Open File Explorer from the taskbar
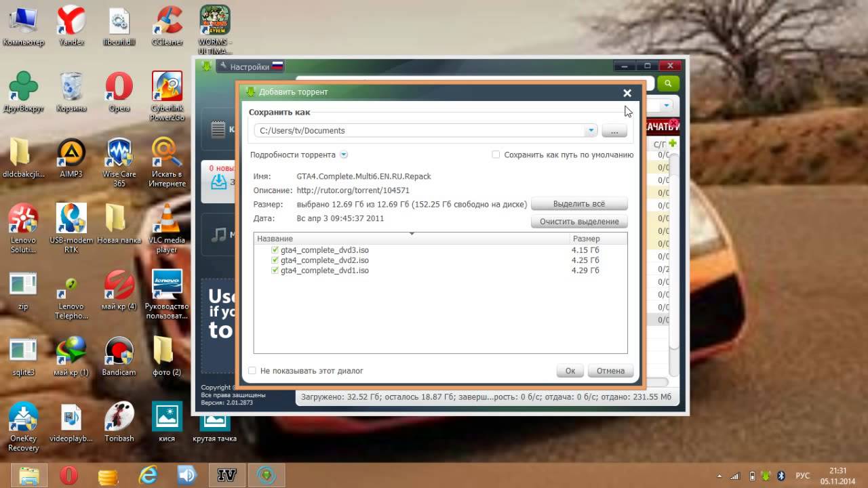868x488 pixels. point(29,475)
